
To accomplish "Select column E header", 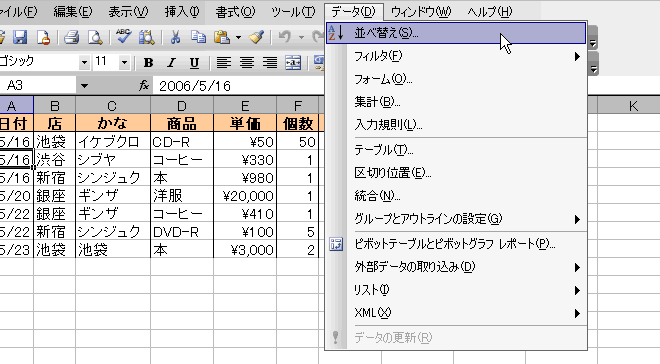I will point(245,105).
